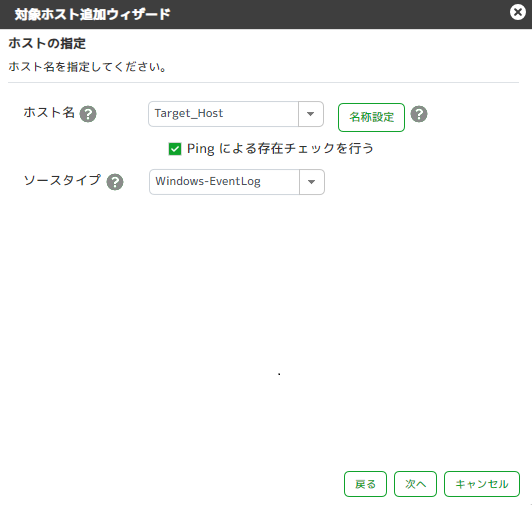
Task: Expand the ホスト名 dropdown arrow
Action: [x=311, y=114]
